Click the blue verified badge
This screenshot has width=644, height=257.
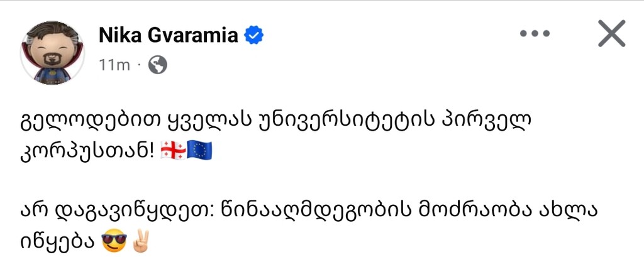[x=253, y=36]
